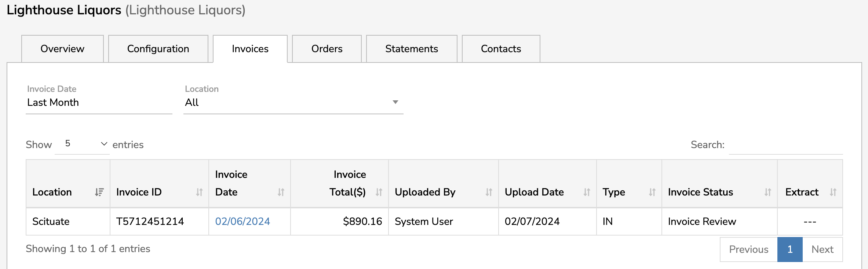Expand the Show entries count dropdown
This screenshot has width=868, height=269.
(x=82, y=144)
